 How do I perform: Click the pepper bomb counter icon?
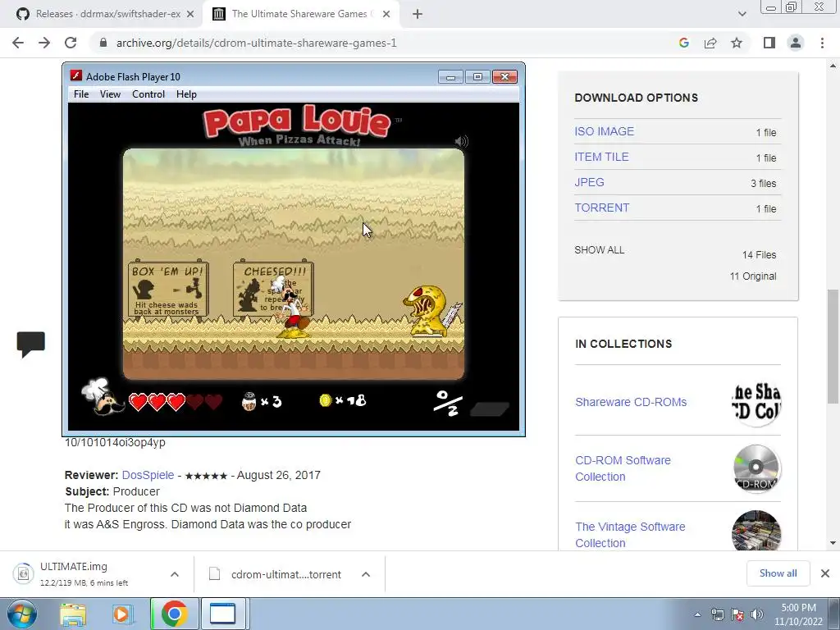249,401
